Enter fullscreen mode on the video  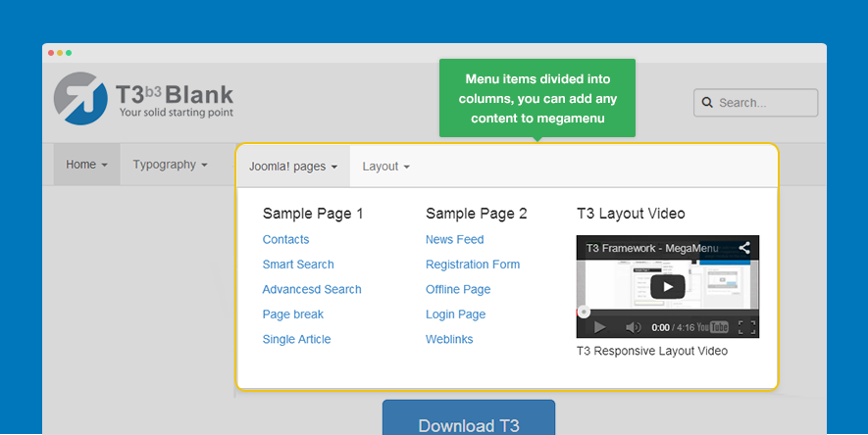[746, 327]
